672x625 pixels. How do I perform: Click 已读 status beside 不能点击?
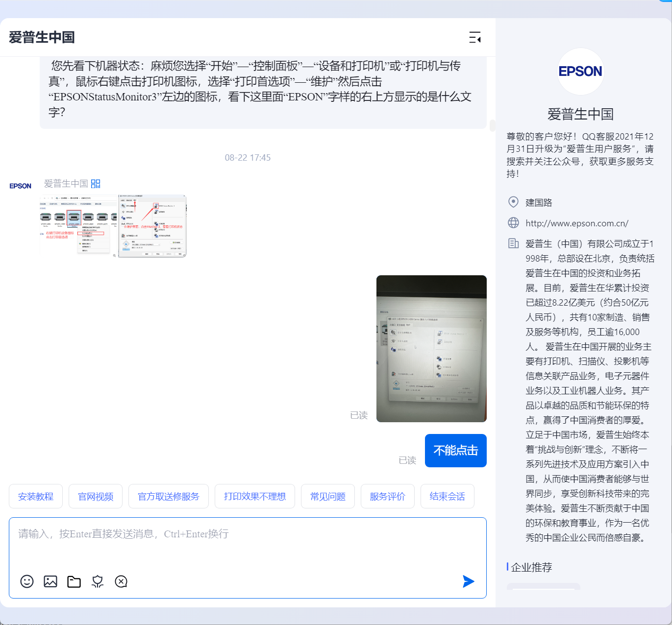[407, 460]
